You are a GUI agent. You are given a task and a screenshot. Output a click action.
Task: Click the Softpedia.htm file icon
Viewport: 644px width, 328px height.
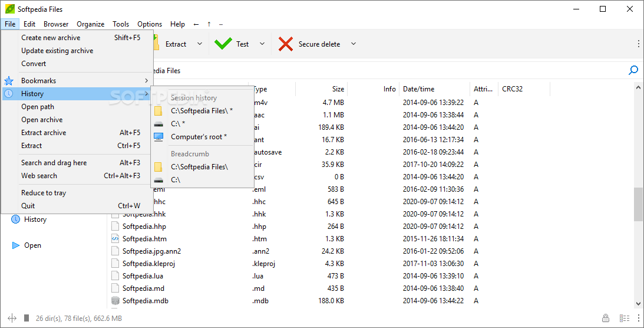[115, 238]
